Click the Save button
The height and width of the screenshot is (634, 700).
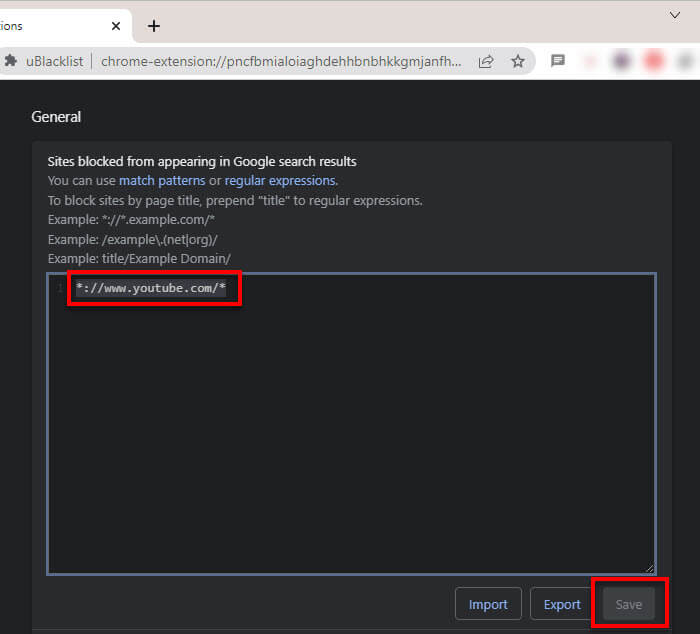629,604
